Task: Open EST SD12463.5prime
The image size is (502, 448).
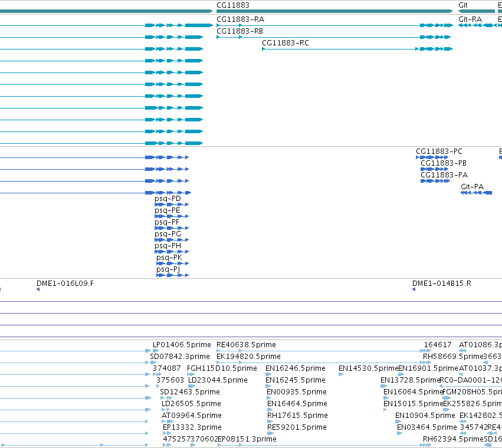Action: pyautogui.click(x=190, y=392)
